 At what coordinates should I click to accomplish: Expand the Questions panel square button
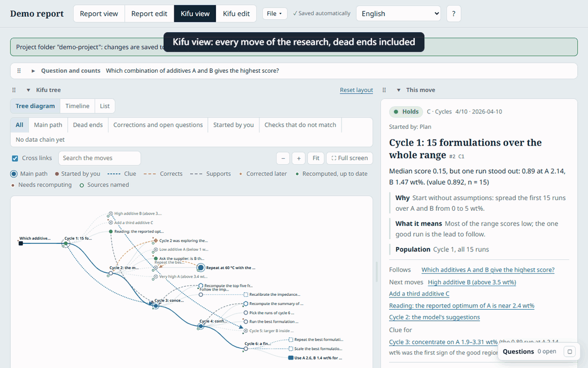(x=570, y=351)
